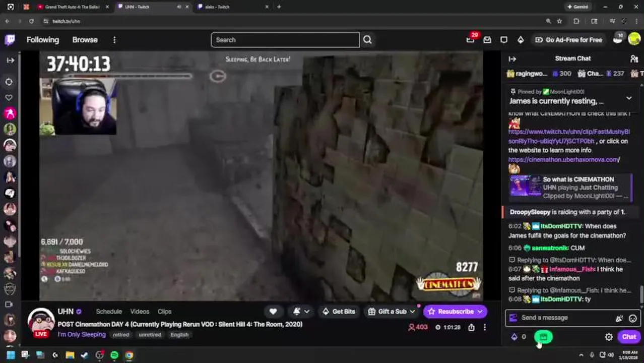Screen dimensions: 644x363
Task: Open the Browse page
Action: [85, 40]
